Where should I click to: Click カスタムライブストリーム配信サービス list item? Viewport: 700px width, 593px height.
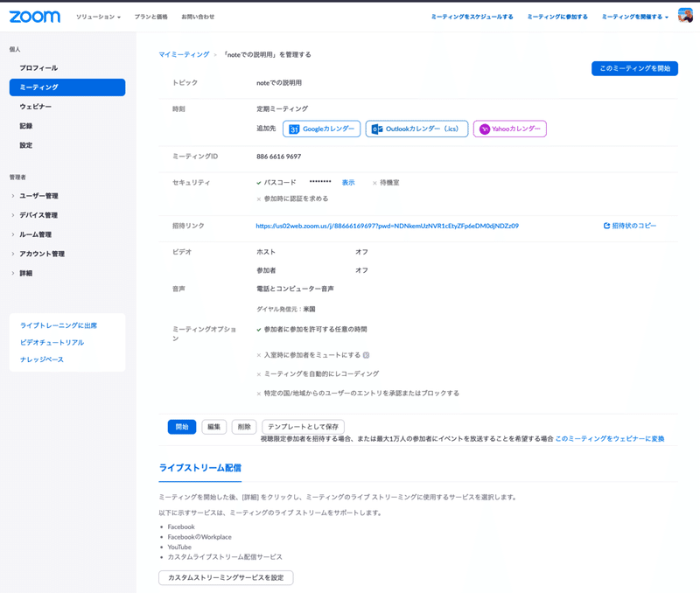tap(225, 557)
